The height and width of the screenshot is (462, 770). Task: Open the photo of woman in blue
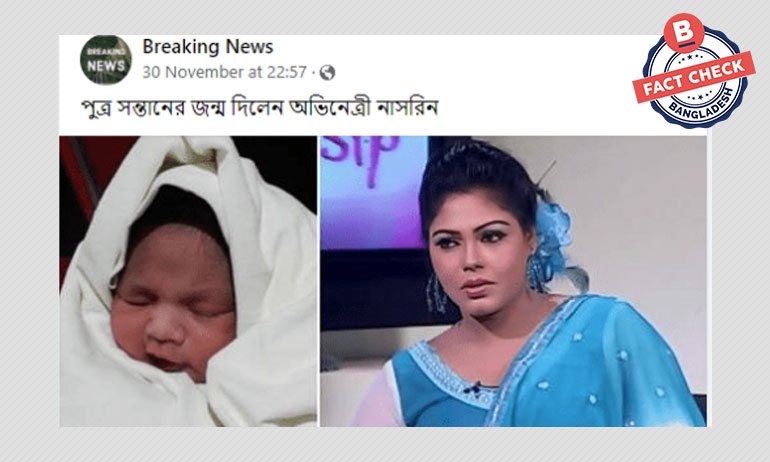(513, 281)
